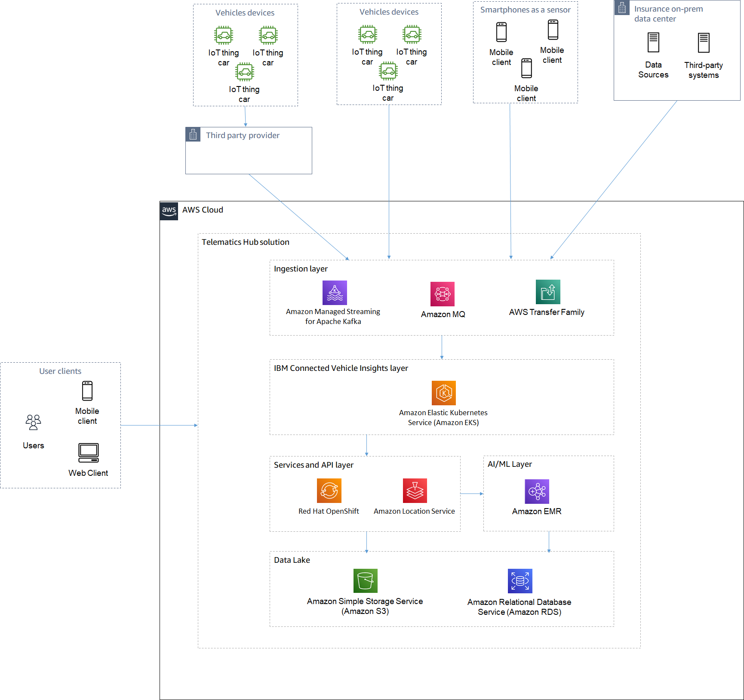Click the Red Hat OpenShift icon
The image size is (744, 700).
[x=329, y=490]
